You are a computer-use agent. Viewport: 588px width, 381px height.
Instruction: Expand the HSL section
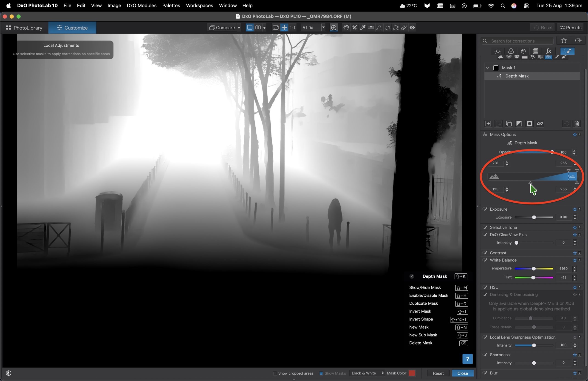494,287
